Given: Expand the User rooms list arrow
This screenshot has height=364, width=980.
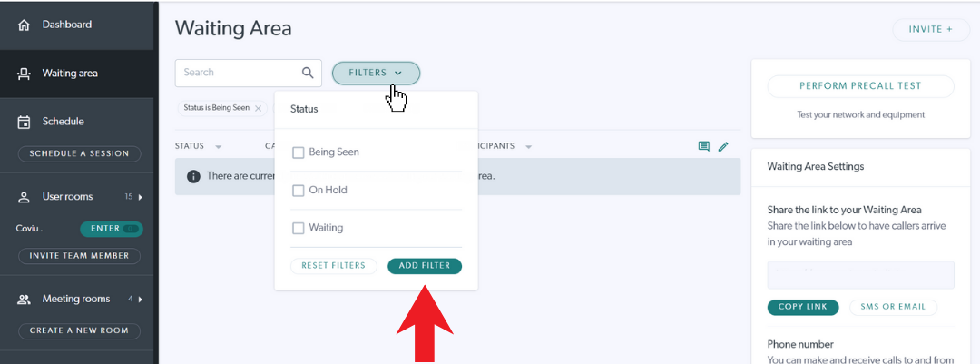Looking at the screenshot, I should [140, 197].
